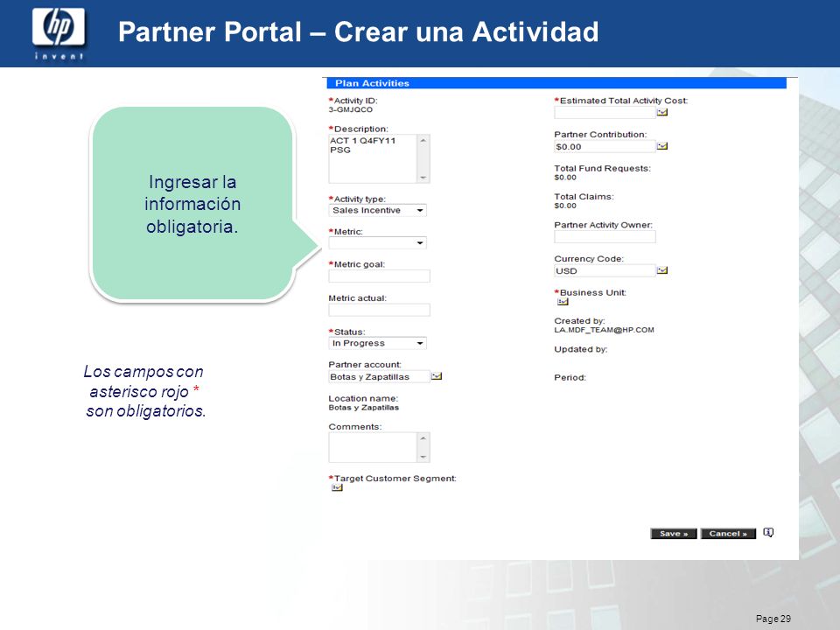
Task: Click Total Claims $0.00 value
Action: click(565, 206)
